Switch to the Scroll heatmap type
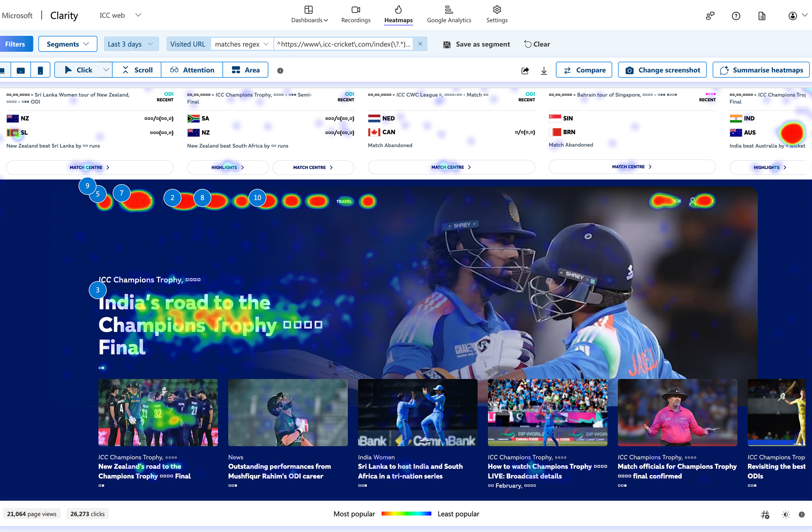Screen dimensions: 812x532 [x=137, y=70]
